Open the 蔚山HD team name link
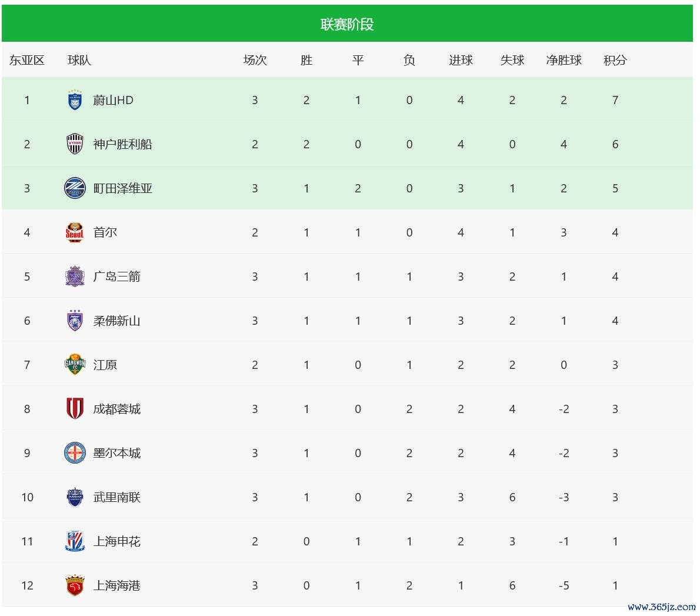 point(113,100)
